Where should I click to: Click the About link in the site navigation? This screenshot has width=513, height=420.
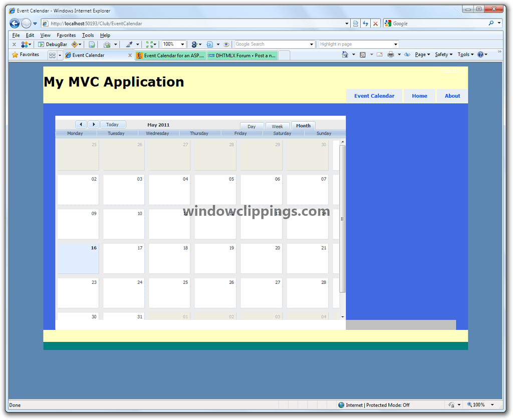coord(452,96)
